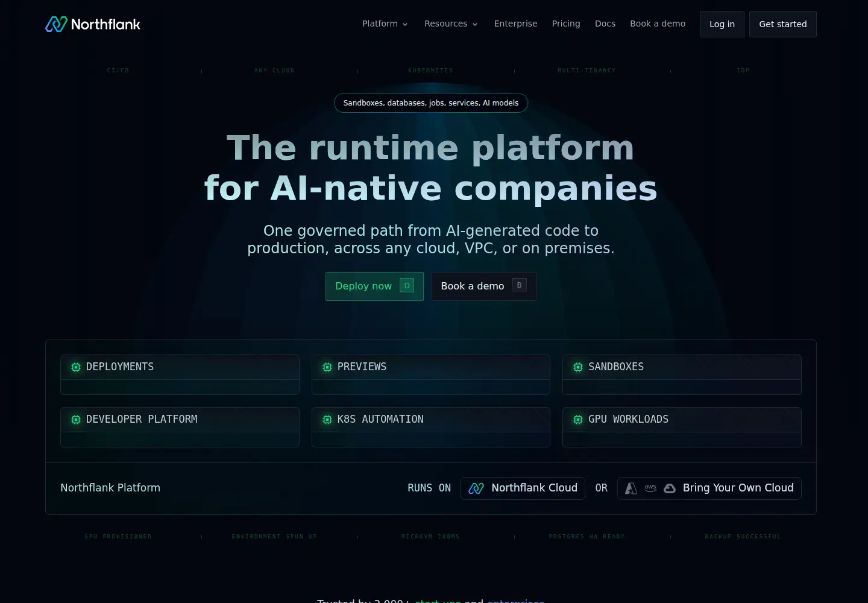Screen dimensions: 868x603
Task: Click the green Deploy now button
Action: pos(374,286)
